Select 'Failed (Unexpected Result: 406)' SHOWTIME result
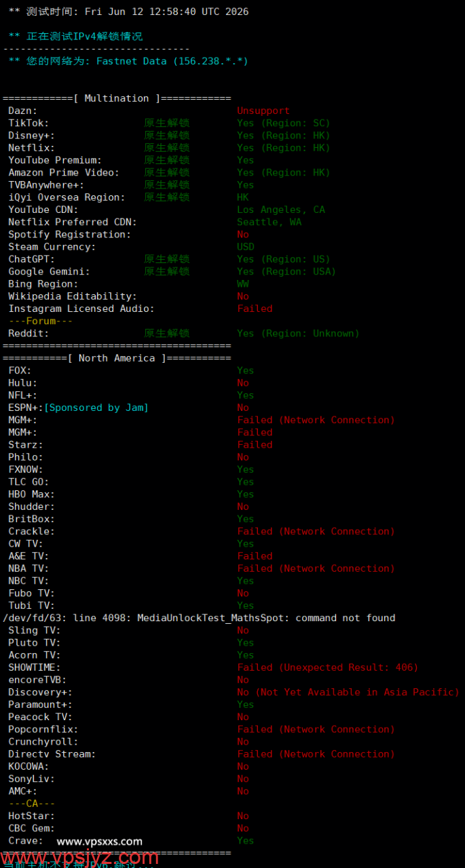 [x=328, y=667]
